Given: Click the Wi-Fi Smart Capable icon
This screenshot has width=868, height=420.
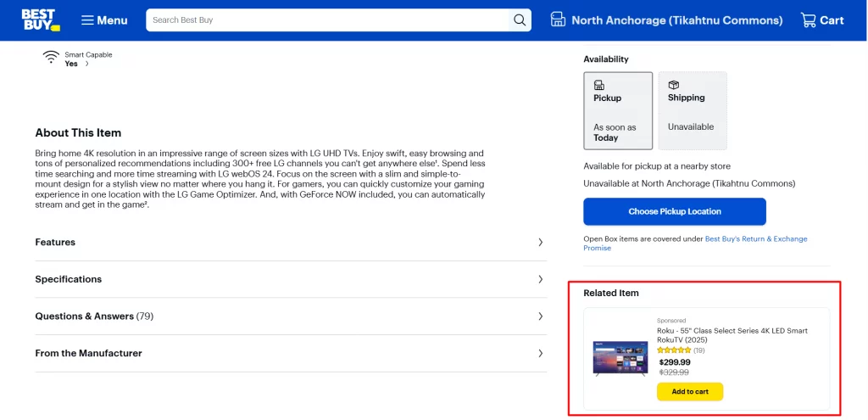Looking at the screenshot, I should pyautogui.click(x=51, y=57).
